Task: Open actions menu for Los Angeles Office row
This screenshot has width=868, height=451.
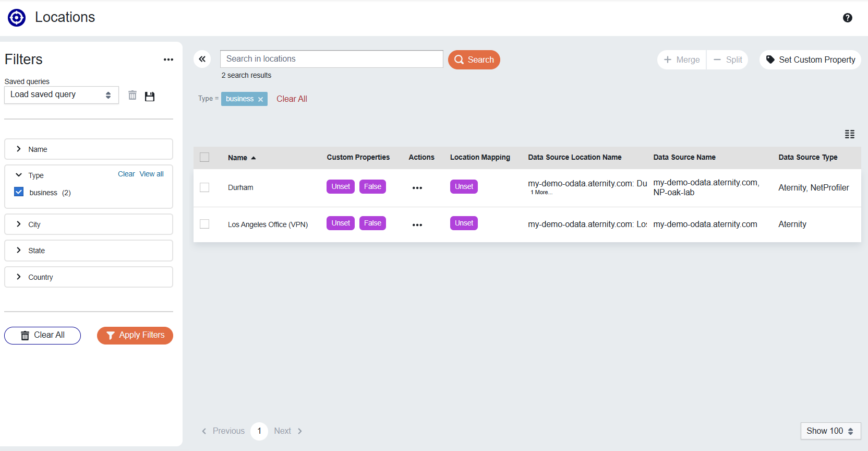Action: click(417, 225)
